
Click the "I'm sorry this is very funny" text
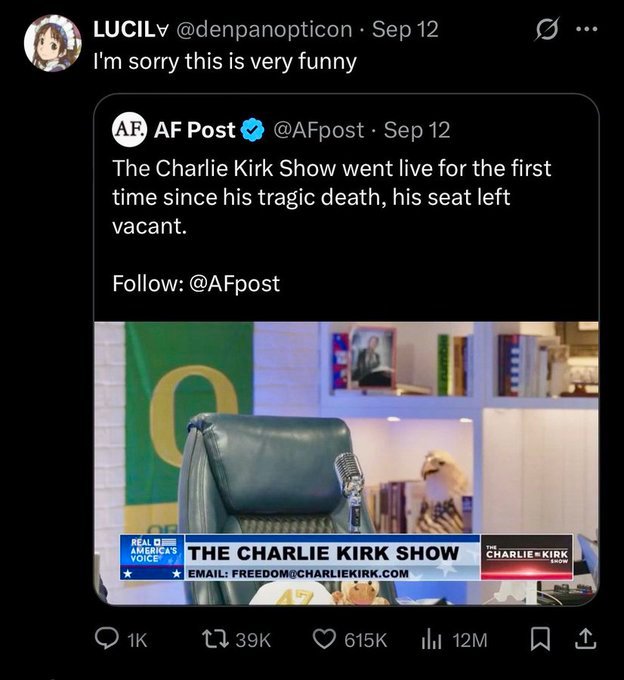224,61
